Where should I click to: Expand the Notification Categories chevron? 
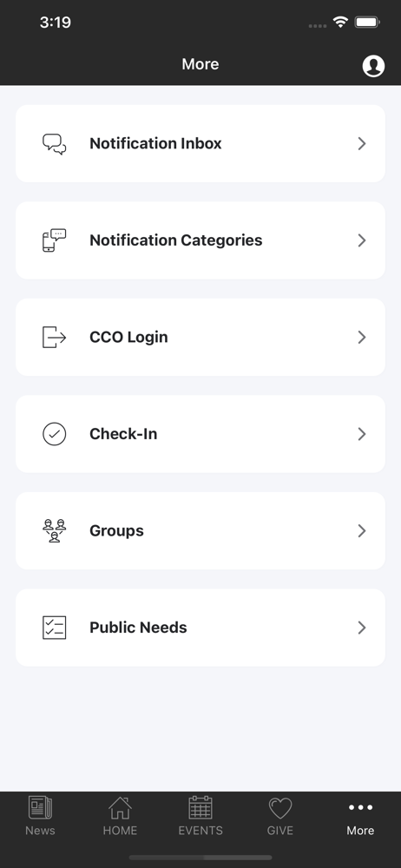coord(362,240)
